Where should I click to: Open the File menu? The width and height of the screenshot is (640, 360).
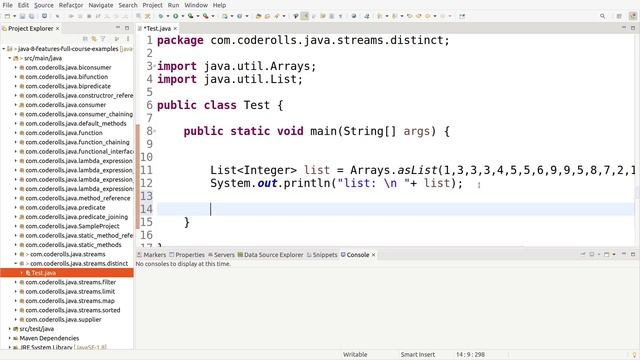click(7, 5)
